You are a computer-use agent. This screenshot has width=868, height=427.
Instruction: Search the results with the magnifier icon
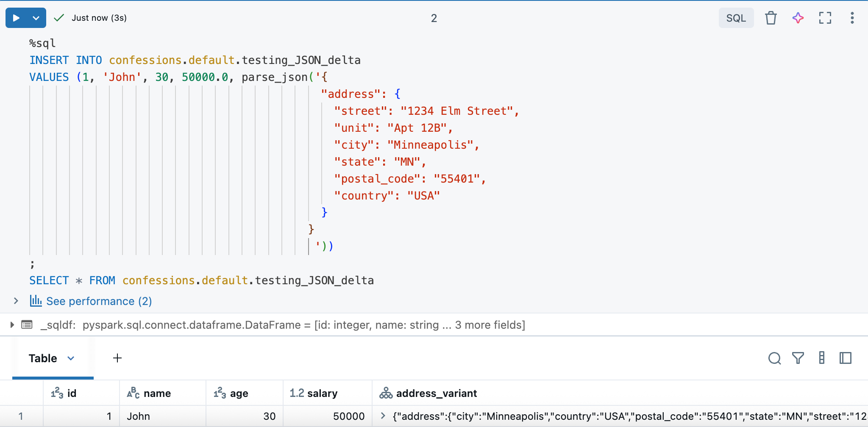pos(775,358)
